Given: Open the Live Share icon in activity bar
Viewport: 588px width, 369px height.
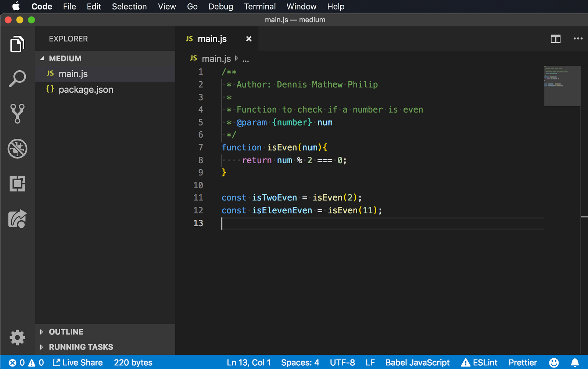Looking at the screenshot, I should (x=17, y=219).
